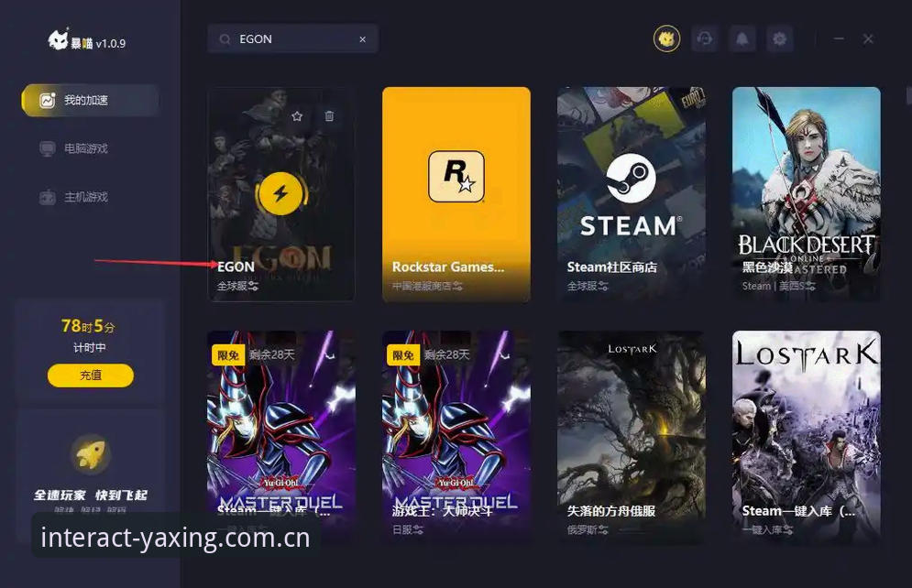Image resolution: width=912 pixels, height=588 pixels.
Task: Favorite EGON with the star icon
Action: [x=297, y=116]
